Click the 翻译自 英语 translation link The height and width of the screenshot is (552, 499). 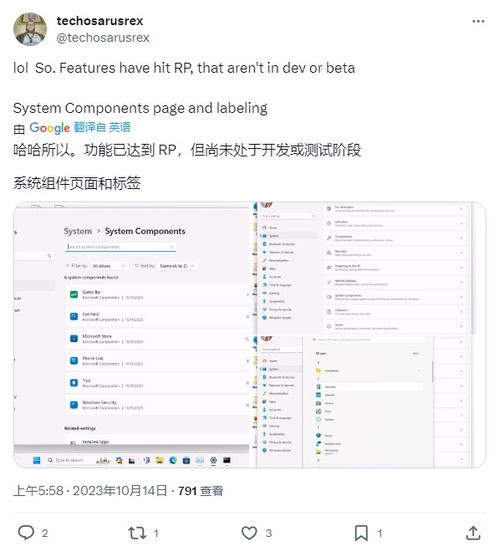[x=102, y=127]
